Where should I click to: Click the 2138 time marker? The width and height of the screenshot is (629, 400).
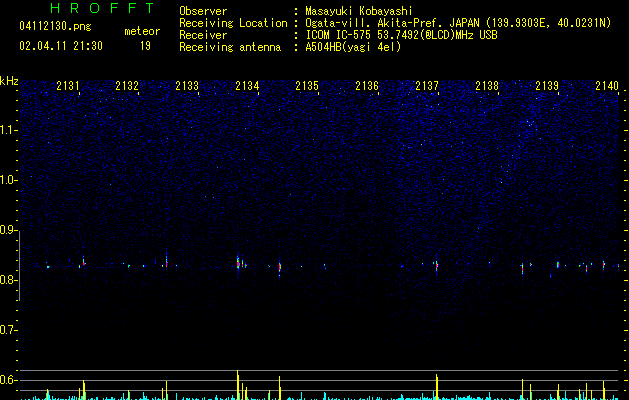[487, 85]
